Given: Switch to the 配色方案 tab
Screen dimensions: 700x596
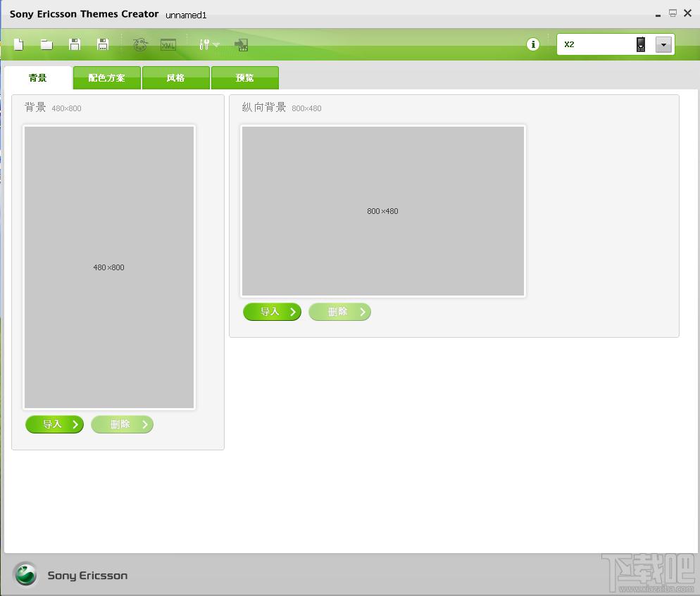Looking at the screenshot, I should [107, 78].
